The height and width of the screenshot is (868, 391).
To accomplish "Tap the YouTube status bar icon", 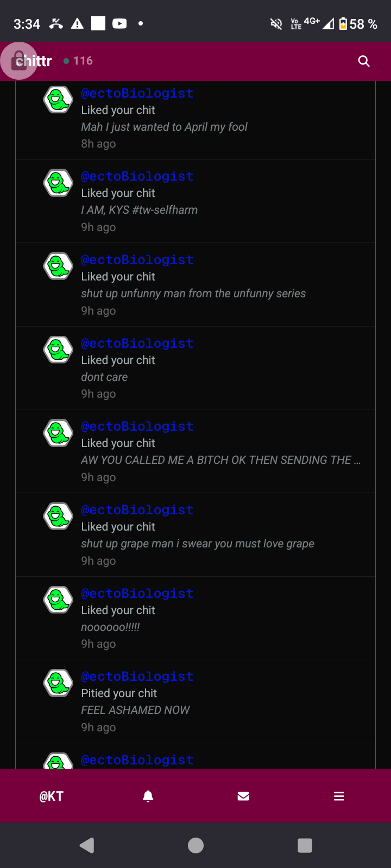I will pyautogui.click(x=119, y=23).
